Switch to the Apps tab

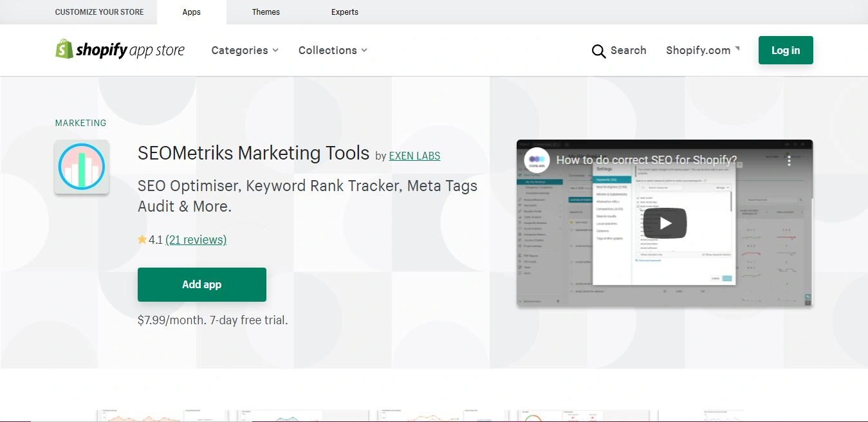point(192,12)
